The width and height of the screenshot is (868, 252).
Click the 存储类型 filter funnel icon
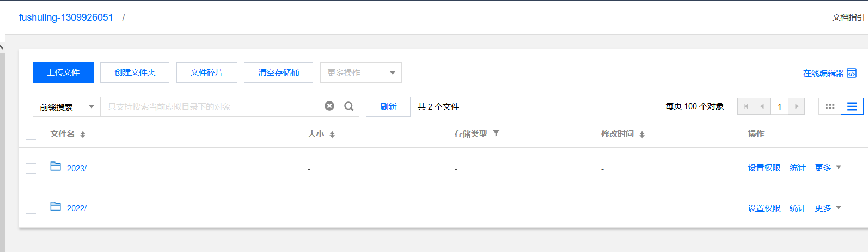point(496,134)
